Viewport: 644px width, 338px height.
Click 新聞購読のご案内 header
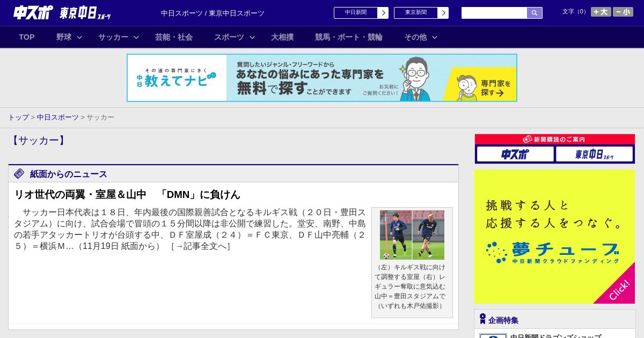tap(555, 139)
